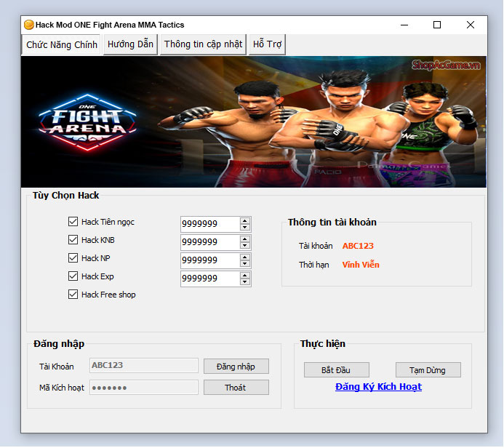Maximize the Hack Mod window

[x=437, y=25]
